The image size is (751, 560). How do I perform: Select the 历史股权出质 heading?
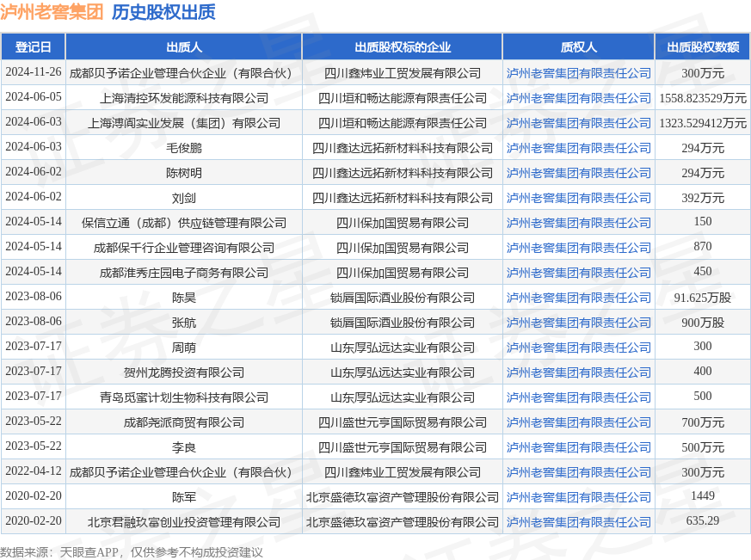[x=163, y=11]
